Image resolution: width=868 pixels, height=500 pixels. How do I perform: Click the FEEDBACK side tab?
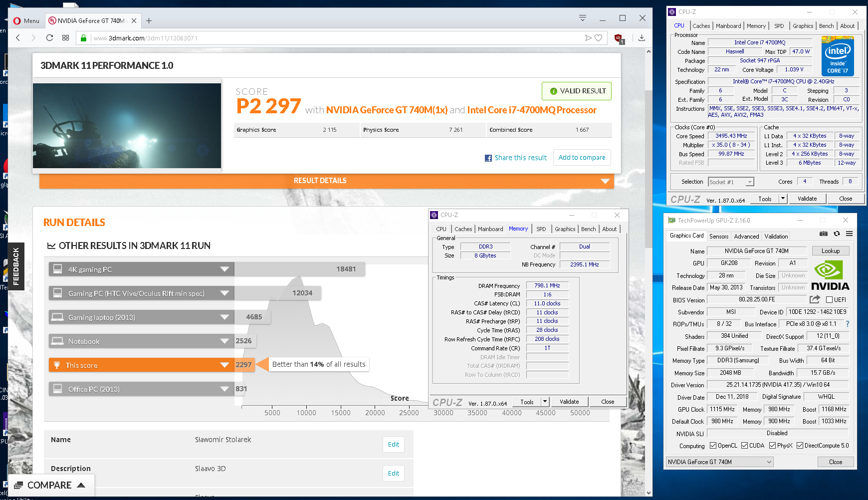pyautogui.click(x=15, y=266)
